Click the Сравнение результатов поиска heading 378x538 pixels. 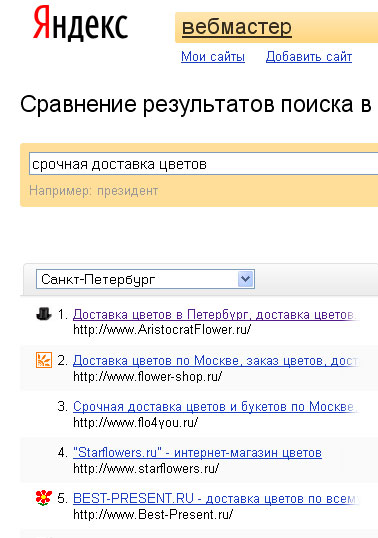point(196,104)
